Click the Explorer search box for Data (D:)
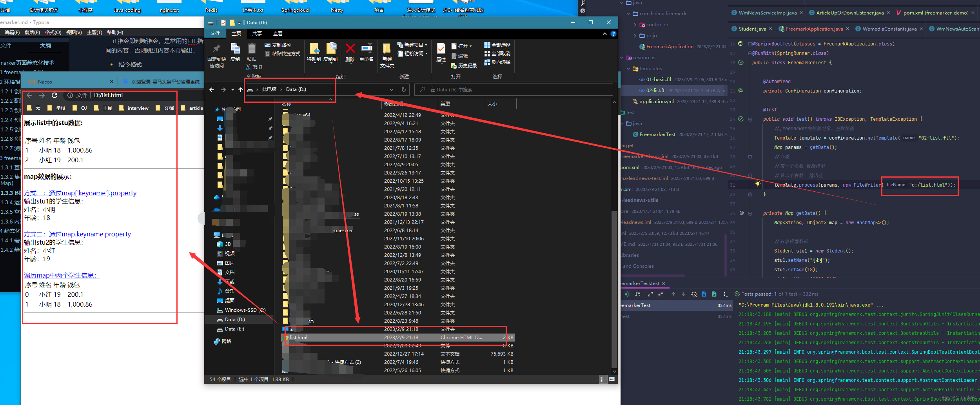The image size is (980, 405). tap(514, 90)
